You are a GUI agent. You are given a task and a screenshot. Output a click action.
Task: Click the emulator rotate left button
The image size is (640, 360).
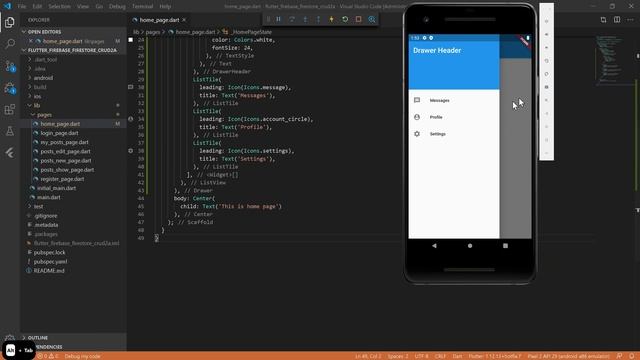[x=547, y=61]
